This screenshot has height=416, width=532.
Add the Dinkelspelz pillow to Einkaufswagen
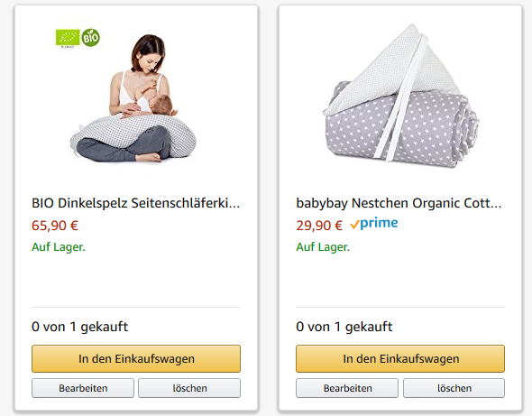click(x=136, y=358)
